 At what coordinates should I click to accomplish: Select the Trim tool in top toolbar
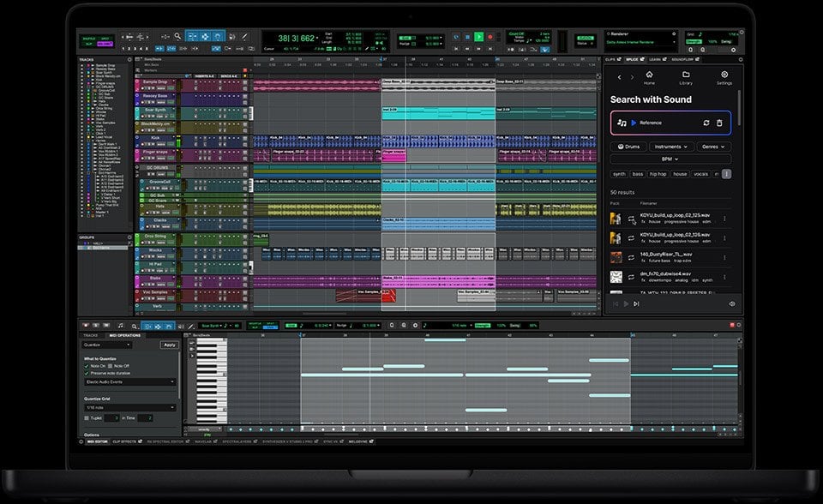[192, 36]
